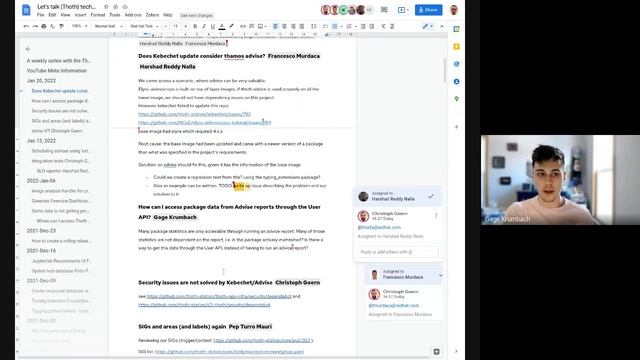Close the document outline with back arrow
Screen dimensions: 640x360
(28, 49)
